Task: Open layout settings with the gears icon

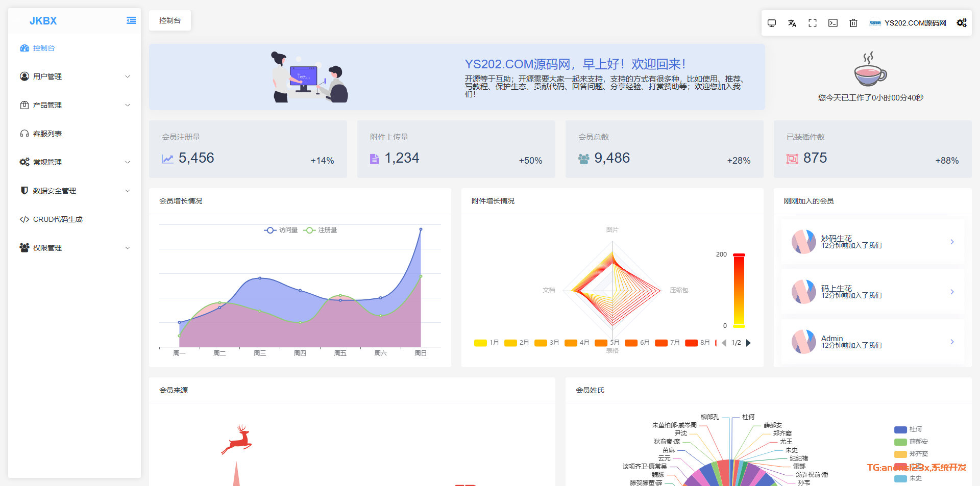Action: [962, 23]
